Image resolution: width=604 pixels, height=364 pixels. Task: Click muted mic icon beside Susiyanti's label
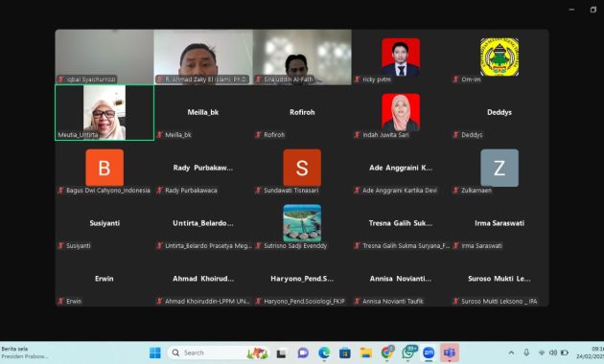(x=60, y=245)
